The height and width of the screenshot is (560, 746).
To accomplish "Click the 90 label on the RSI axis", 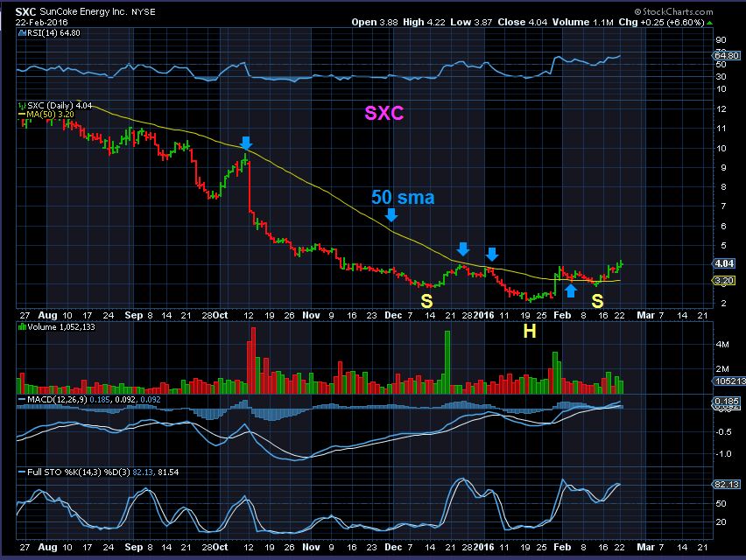I will pos(721,40).
